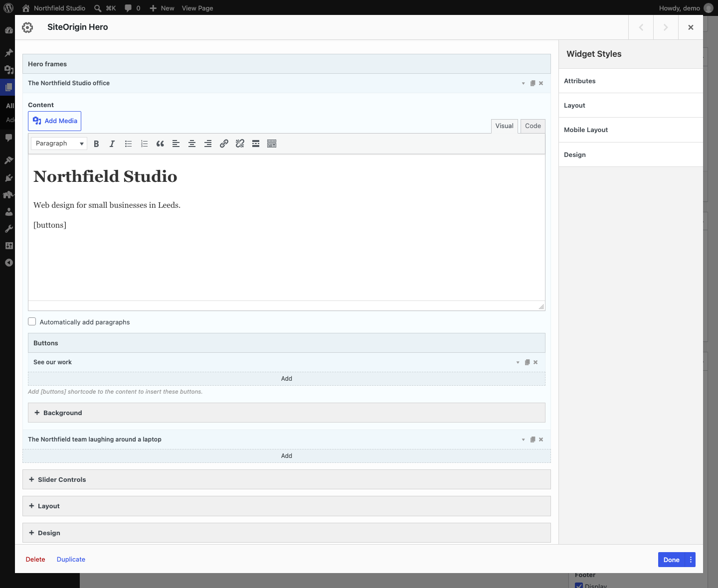
Task: Expand the Slider Controls section
Action: (x=287, y=479)
